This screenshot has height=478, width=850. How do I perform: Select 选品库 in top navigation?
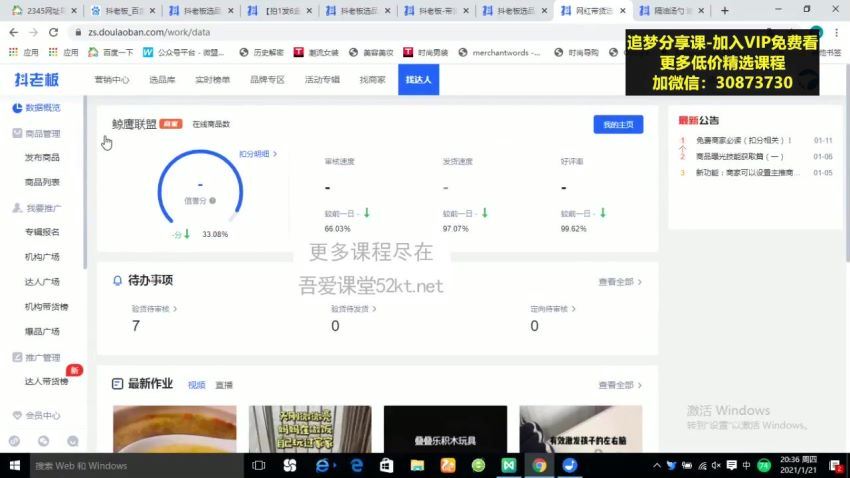click(x=162, y=80)
